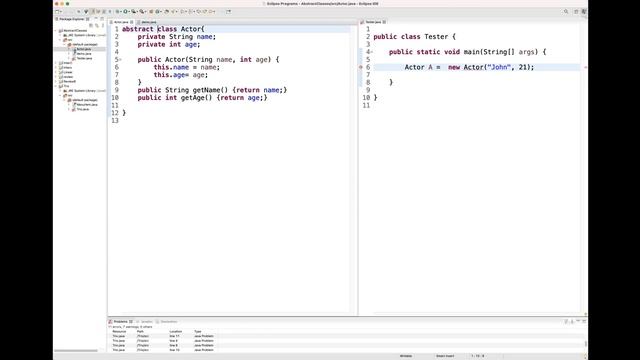Image resolution: width=640 pixels, height=360 pixels.
Task: Click Collapse All in Package Explorer toolbar
Action: (x=91, y=25)
